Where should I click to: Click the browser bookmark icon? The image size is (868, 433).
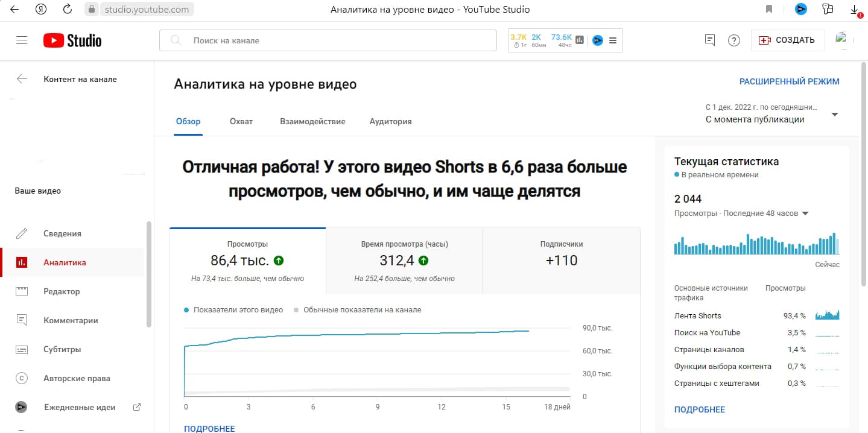pos(769,9)
